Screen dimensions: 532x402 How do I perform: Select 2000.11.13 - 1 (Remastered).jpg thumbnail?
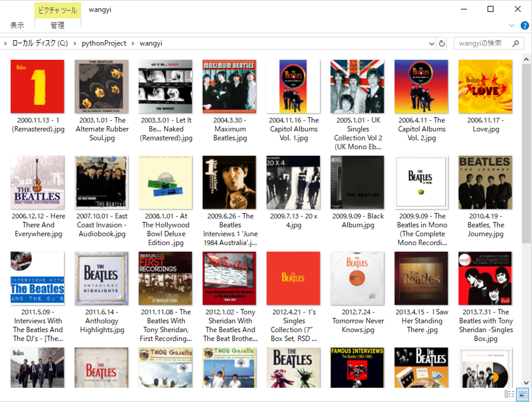(x=37, y=86)
